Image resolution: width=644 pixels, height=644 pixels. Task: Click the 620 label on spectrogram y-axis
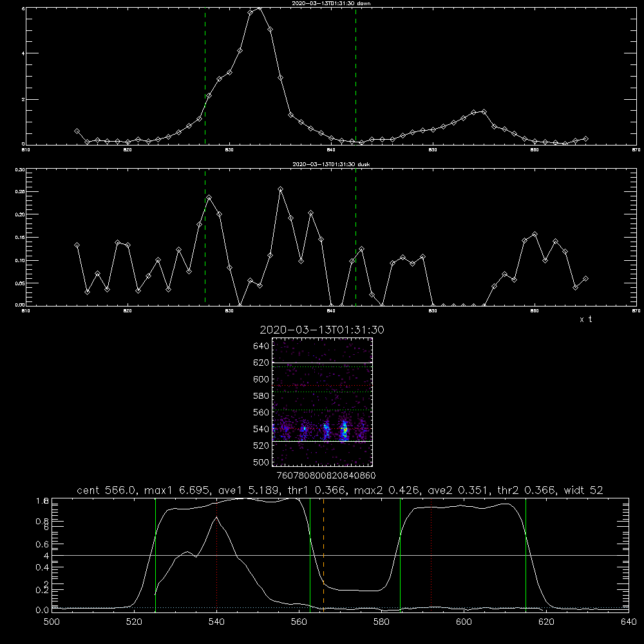click(x=261, y=363)
